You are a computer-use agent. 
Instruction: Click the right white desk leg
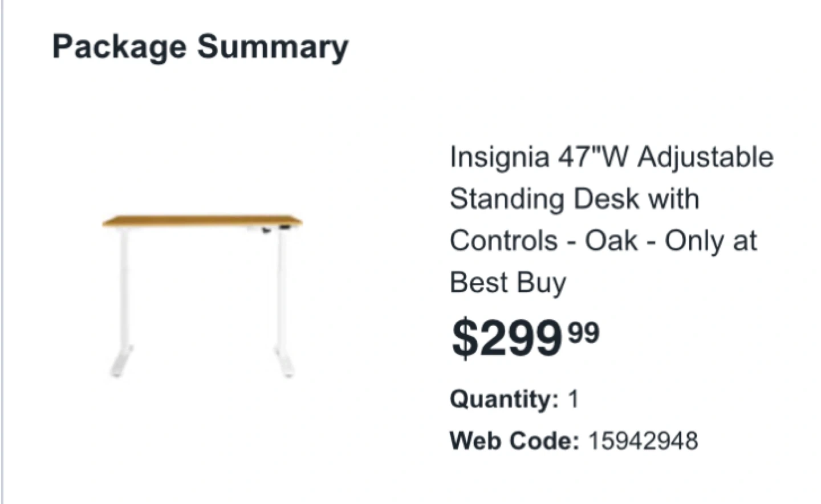coord(281,285)
